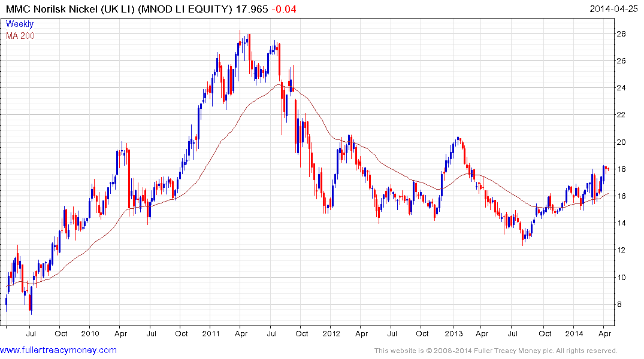Click the 10 price axis label

(621, 278)
